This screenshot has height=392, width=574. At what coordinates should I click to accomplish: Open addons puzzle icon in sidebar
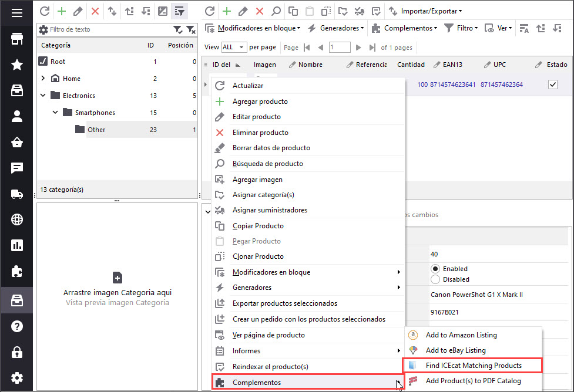(17, 271)
